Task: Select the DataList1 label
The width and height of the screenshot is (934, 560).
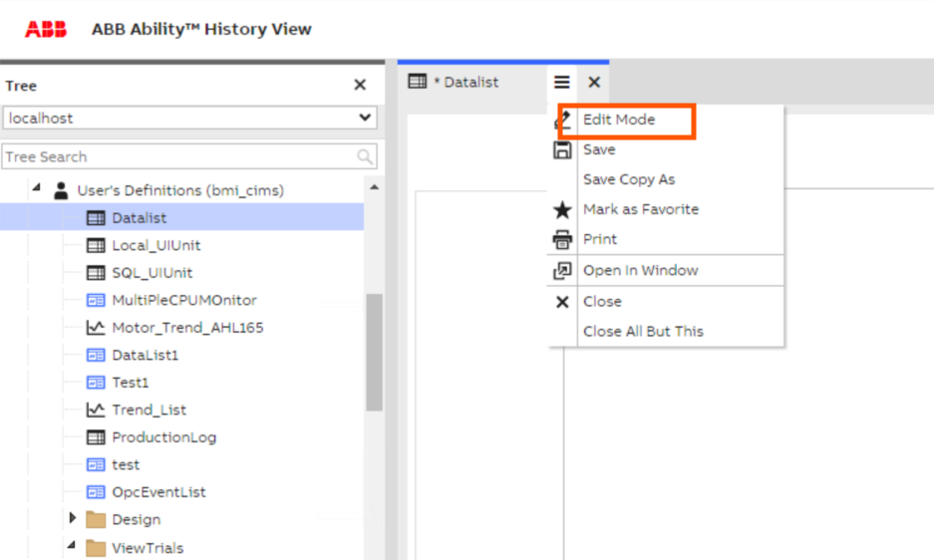Action: click(145, 355)
